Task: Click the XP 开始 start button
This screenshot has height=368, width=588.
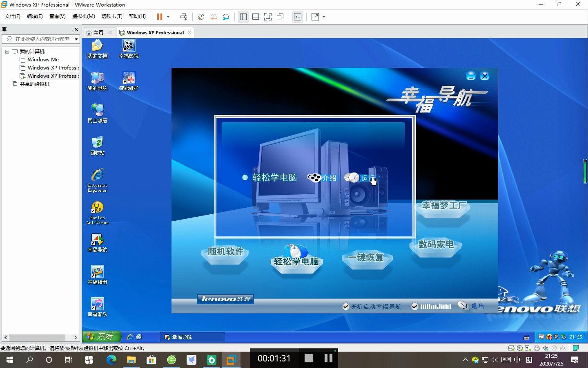Action: coord(101,337)
